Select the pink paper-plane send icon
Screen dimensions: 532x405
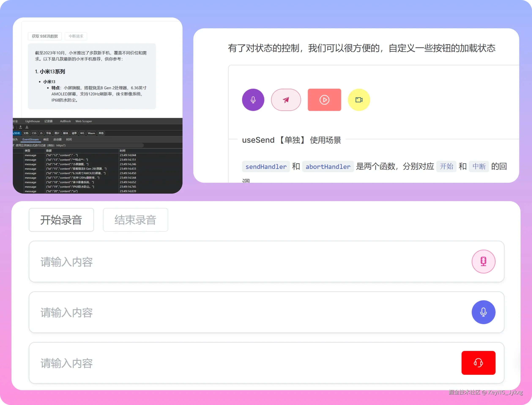point(286,100)
